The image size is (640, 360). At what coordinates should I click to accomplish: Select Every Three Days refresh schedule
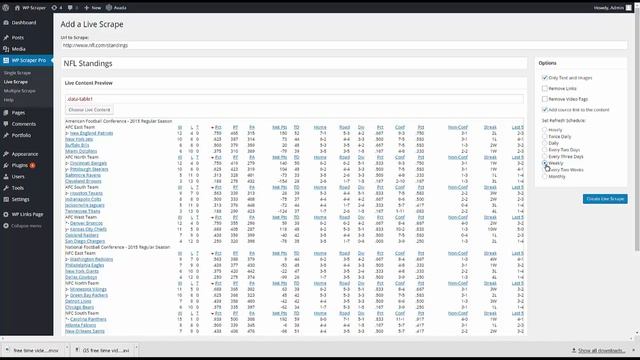[544, 156]
